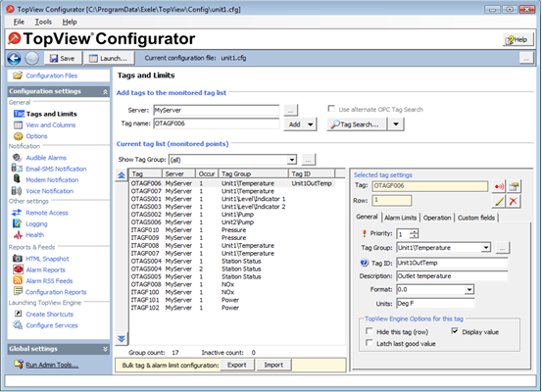Image resolution: width=542 pixels, height=392 pixels.
Task: Move tag to bottom with double down arrow
Action: [122, 338]
